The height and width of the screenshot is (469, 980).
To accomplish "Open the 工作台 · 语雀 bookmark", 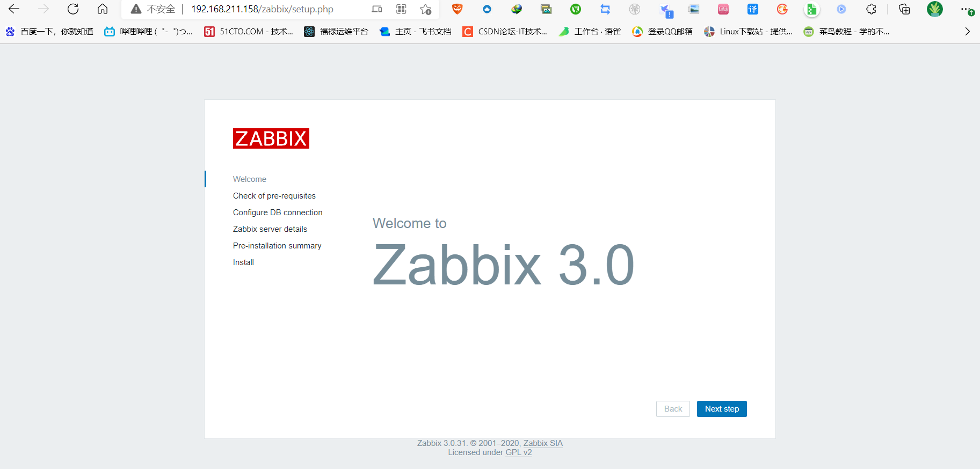I will 590,32.
